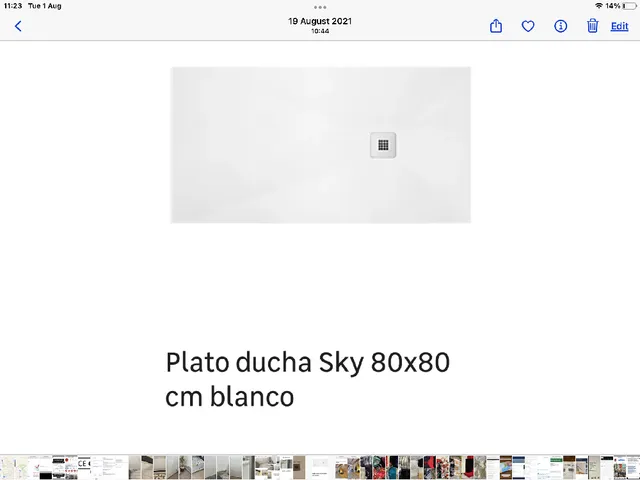Go back with the blue chevron arrow
The image size is (640, 480).
pos(18,26)
